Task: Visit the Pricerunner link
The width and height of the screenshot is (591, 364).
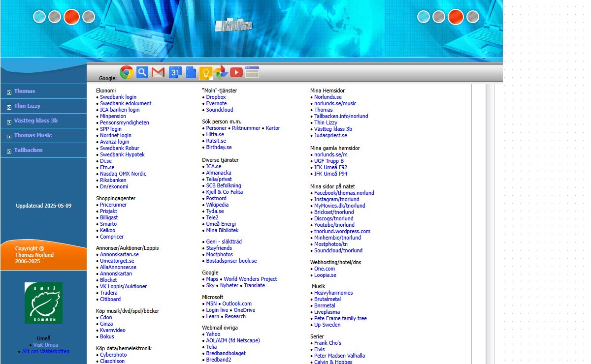Action: [x=113, y=205]
